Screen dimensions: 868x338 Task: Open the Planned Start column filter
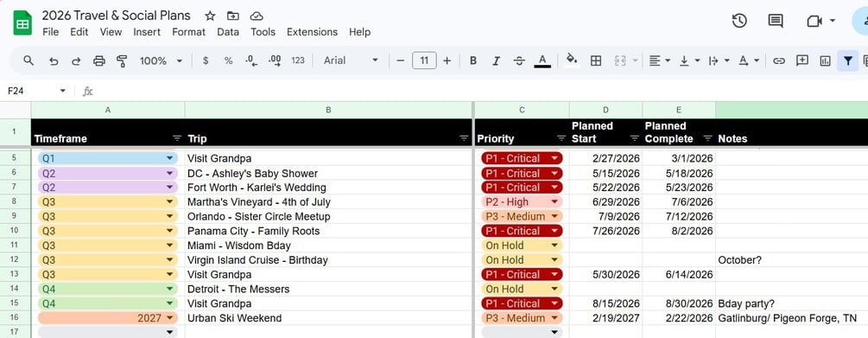click(635, 138)
